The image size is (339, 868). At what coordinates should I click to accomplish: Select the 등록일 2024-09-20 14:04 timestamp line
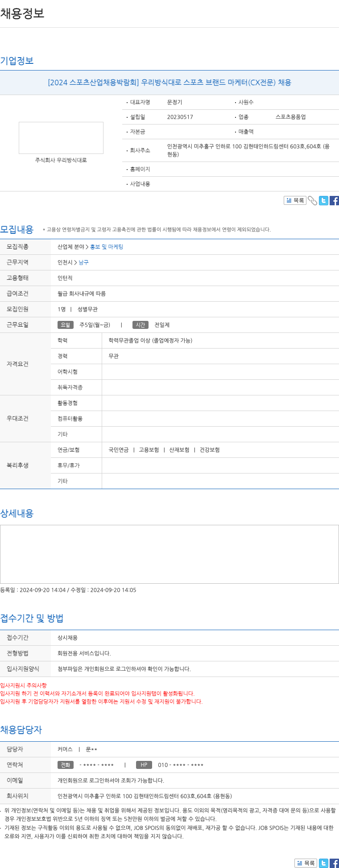click(x=68, y=590)
